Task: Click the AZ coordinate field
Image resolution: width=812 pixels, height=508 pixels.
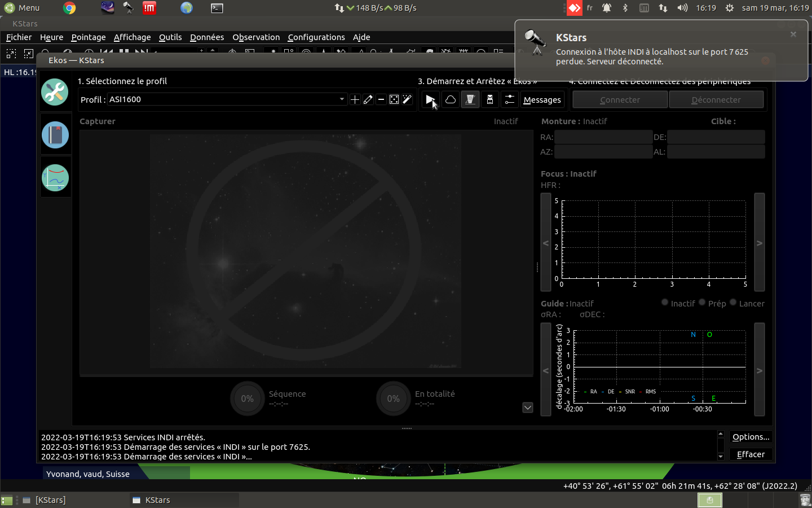Action: [603, 152]
